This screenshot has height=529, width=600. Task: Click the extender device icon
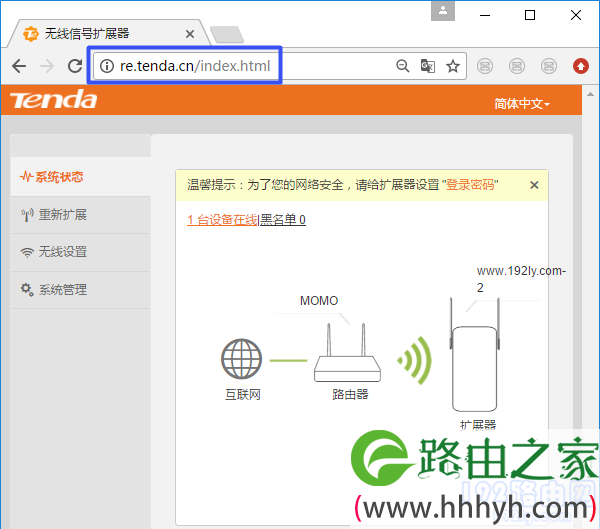coord(474,355)
